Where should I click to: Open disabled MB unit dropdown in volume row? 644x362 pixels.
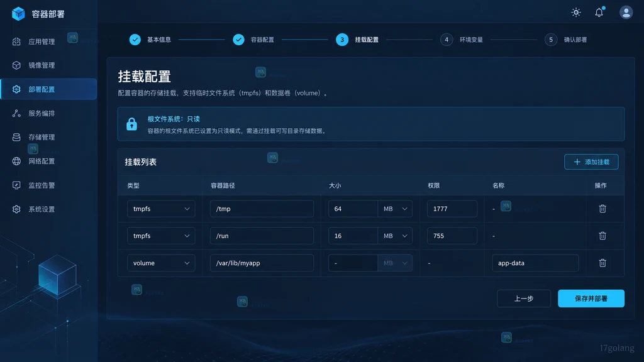395,263
